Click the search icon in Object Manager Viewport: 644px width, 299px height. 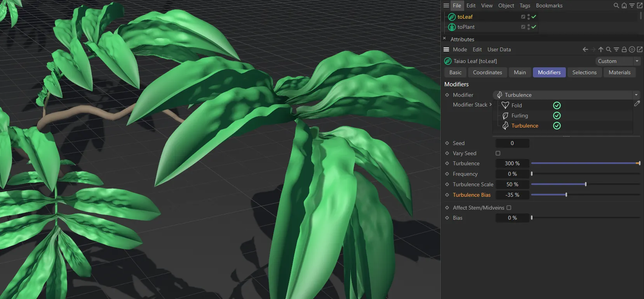[x=616, y=5]
